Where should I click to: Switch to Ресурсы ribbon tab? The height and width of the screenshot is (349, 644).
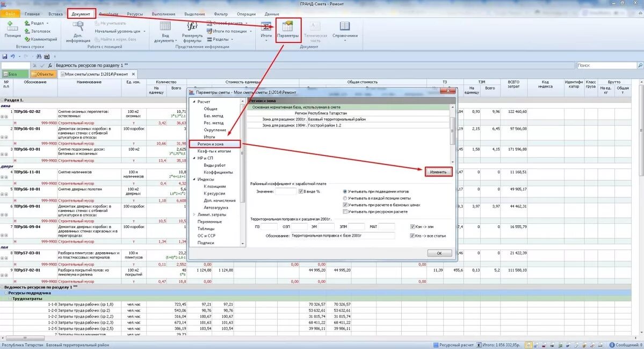135,14
